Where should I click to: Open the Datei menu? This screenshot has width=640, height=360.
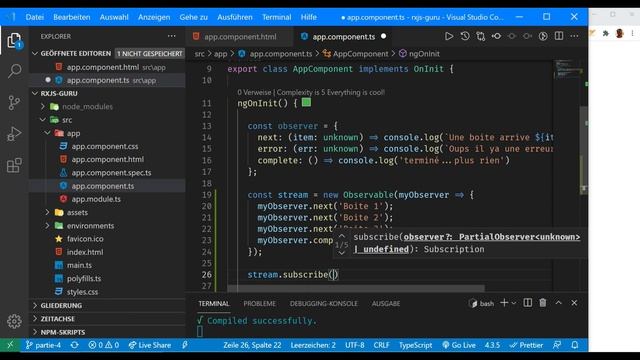35,17
